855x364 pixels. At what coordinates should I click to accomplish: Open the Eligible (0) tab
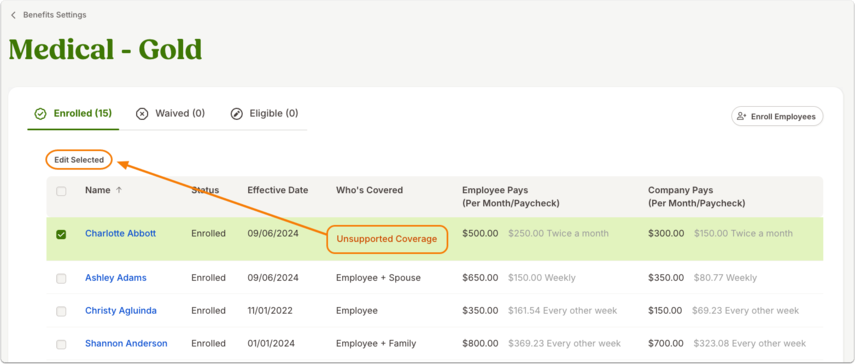coord(264,114)
